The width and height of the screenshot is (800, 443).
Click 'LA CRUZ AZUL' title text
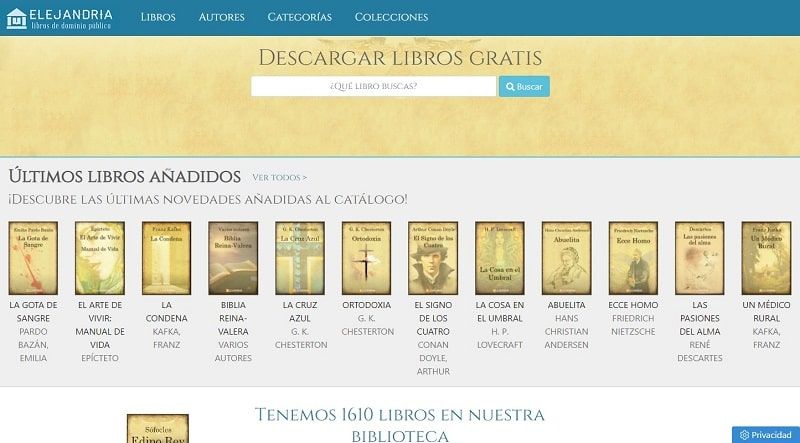(x=300, y=311)
